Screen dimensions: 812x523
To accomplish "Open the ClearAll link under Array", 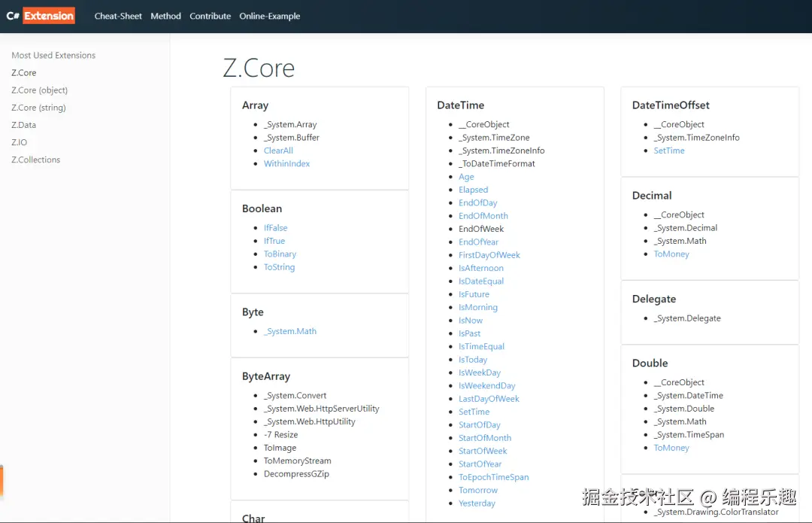I will point(278,151).
